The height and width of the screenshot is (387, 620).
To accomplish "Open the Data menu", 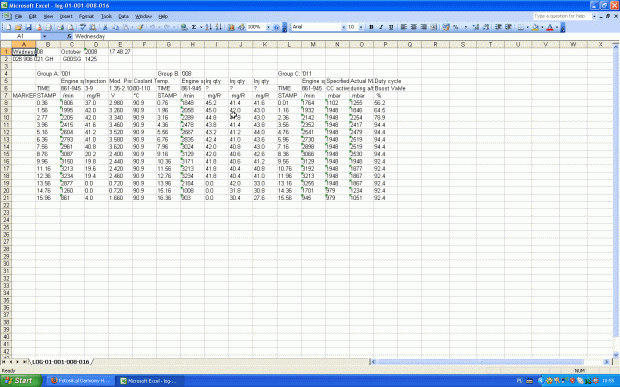I will click(123, 17).
